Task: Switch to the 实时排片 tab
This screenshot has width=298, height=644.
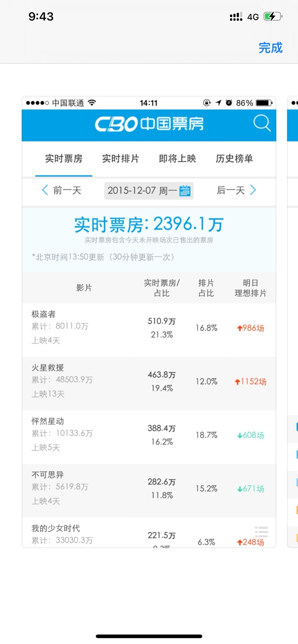Action: coord(120,159)
